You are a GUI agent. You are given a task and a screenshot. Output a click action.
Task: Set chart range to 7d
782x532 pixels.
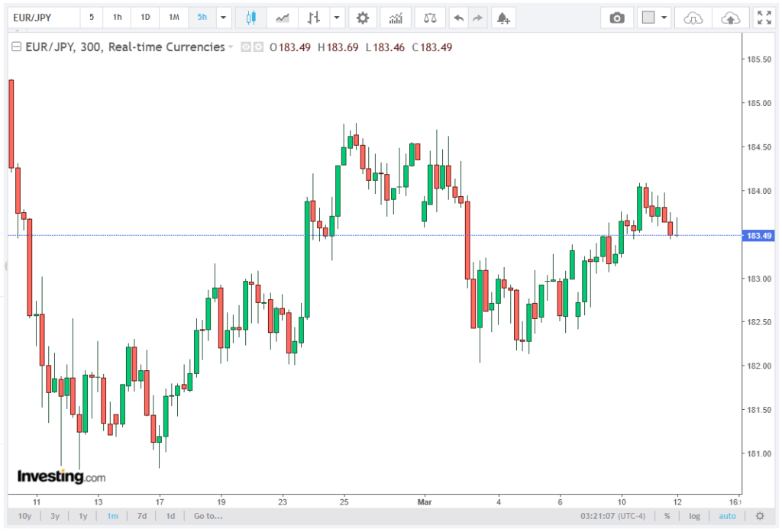[x=142, y=516]
